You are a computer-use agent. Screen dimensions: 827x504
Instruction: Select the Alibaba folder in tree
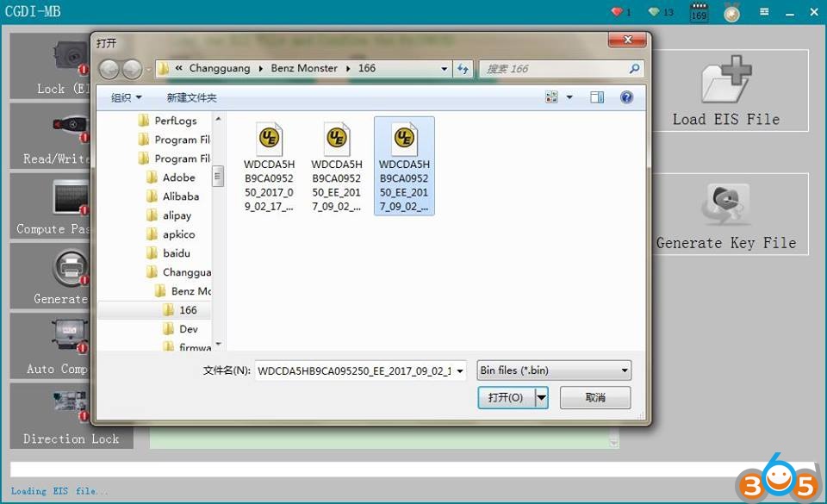[x=180, y=196]
